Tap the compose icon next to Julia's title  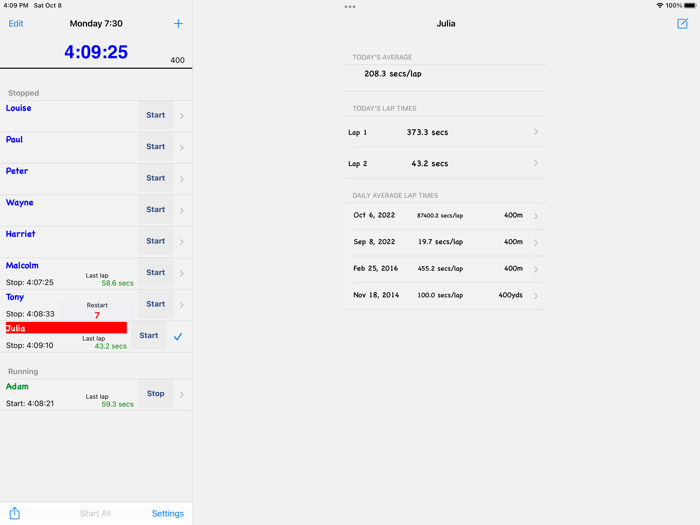pyautogui.click(x=682, y=24)
